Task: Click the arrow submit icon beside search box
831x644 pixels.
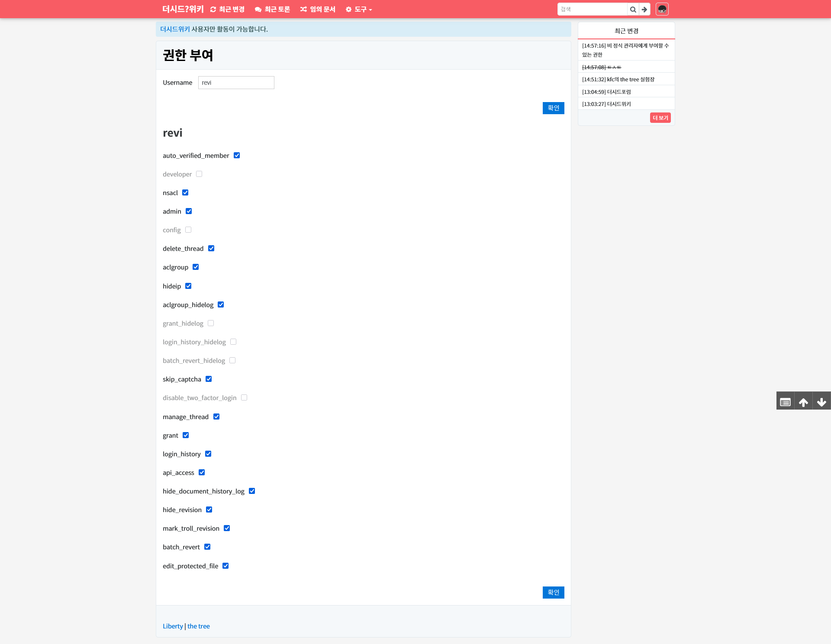Action: coord(644,9)
